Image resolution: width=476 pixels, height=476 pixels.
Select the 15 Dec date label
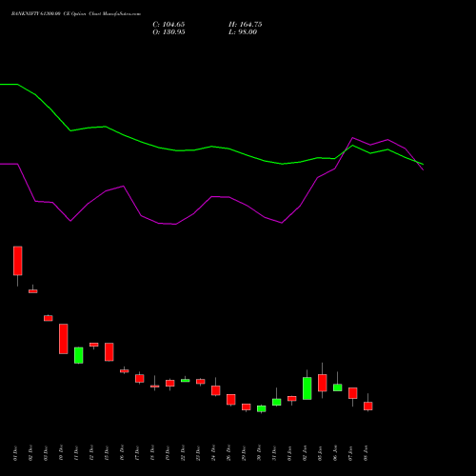[107, 453]
